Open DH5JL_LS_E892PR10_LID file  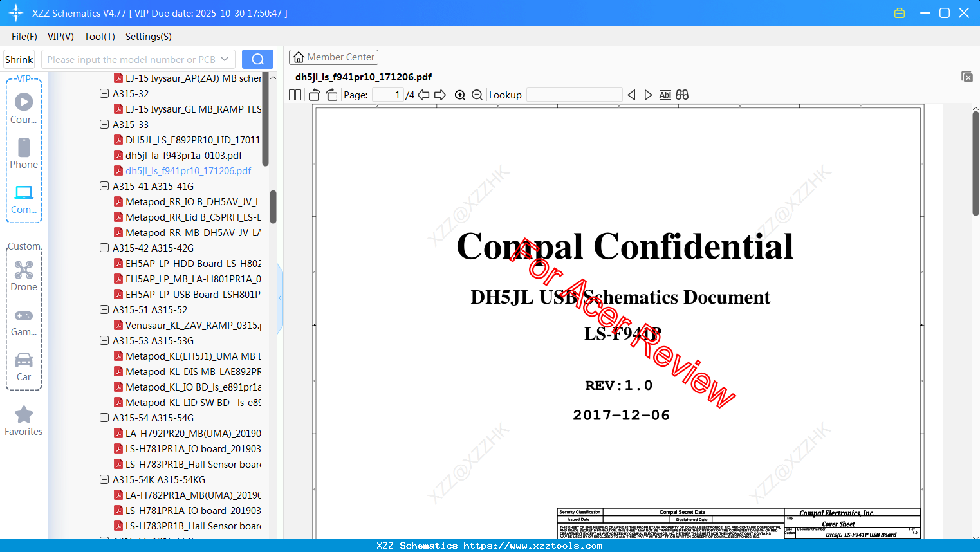(187, 140)
